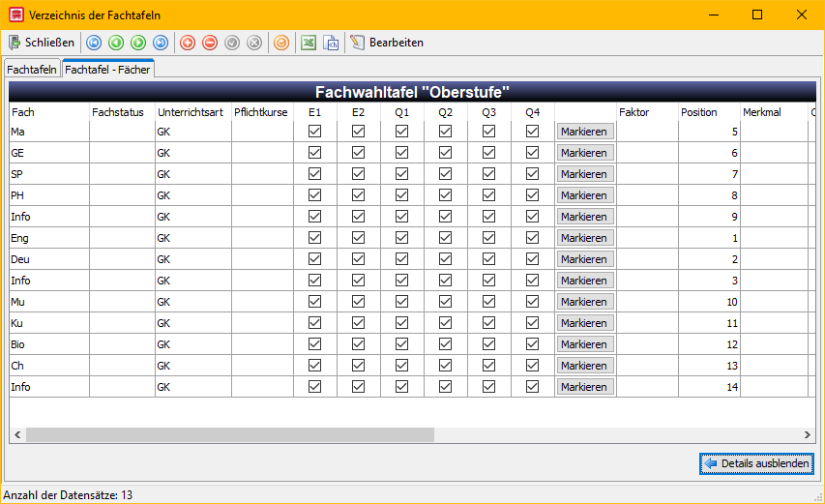Select the Fachtafel - Fächer tab
Image resolution: width=825 pixels, height=504 pixels.
[x=107, y=69]
